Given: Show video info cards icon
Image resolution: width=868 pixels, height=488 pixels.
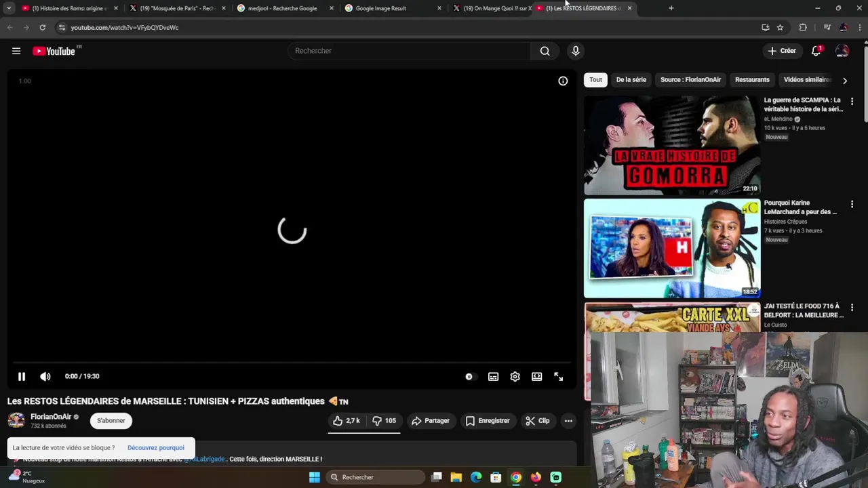Looking at the screenshot, I should tap(563, 81).
